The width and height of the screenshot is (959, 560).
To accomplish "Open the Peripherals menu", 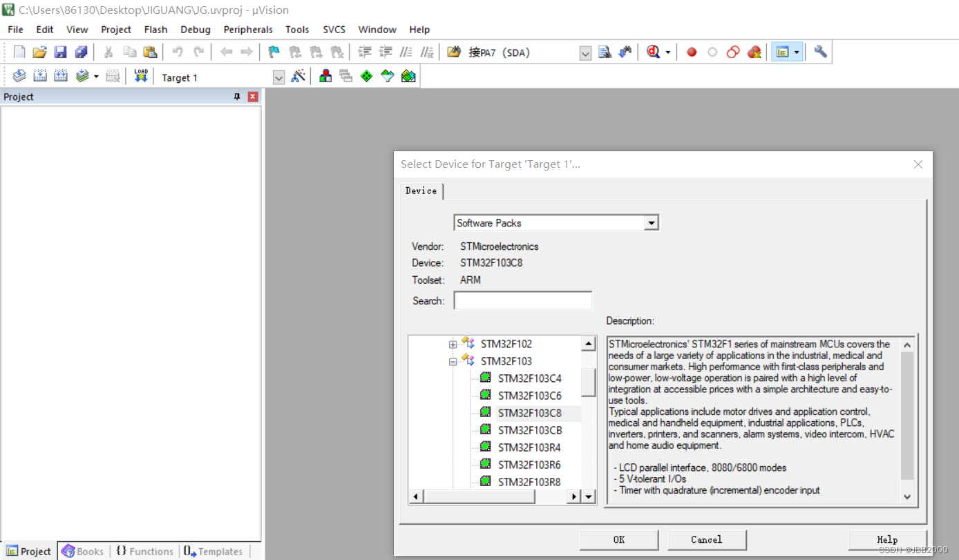I will [x=248, y=30].
